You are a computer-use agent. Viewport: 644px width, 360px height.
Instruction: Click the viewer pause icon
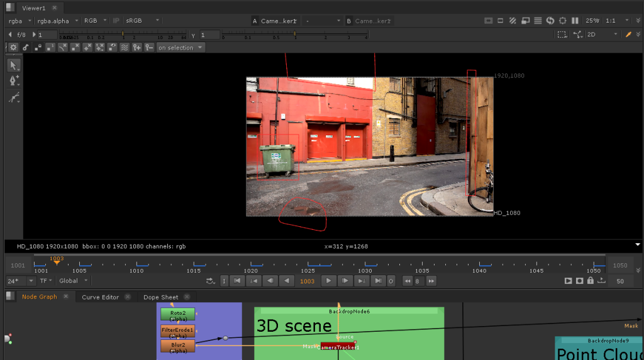(575, 21)
